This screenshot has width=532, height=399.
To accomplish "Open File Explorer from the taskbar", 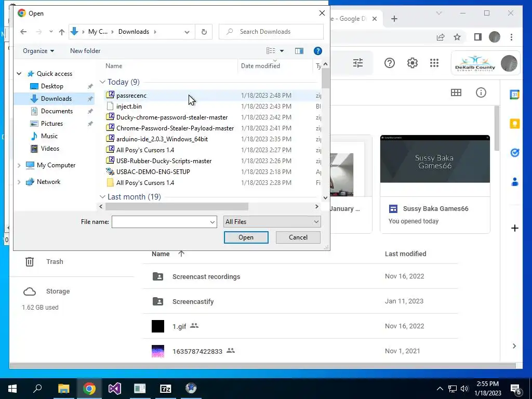I will [64, 389].
